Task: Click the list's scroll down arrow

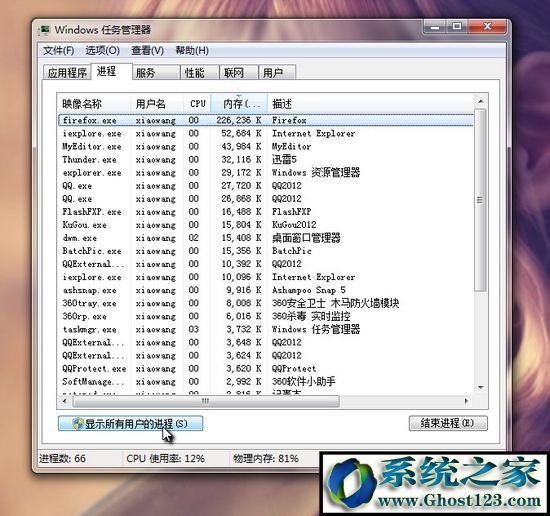Action: tap(481, 387)
